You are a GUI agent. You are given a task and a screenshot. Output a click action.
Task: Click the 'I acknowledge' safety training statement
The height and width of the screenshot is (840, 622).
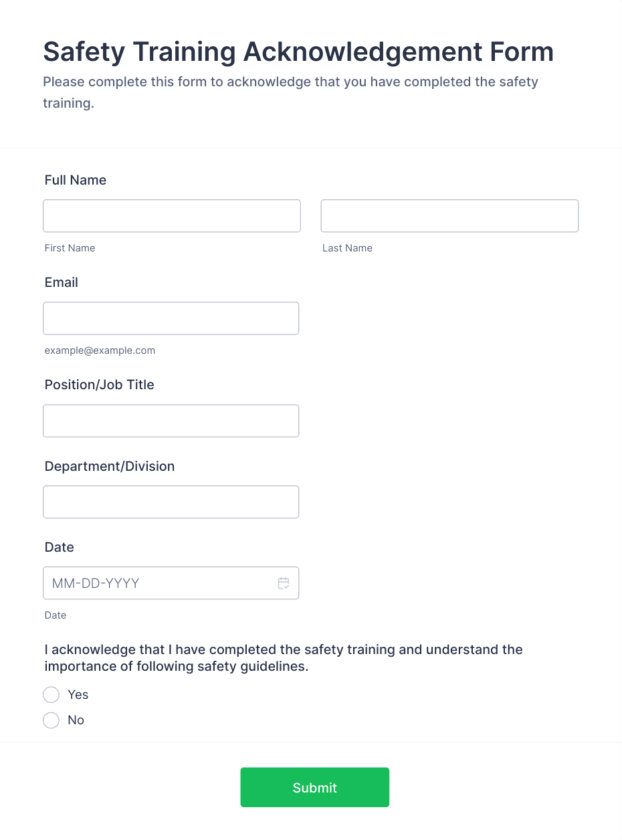(x=284, y=658)
